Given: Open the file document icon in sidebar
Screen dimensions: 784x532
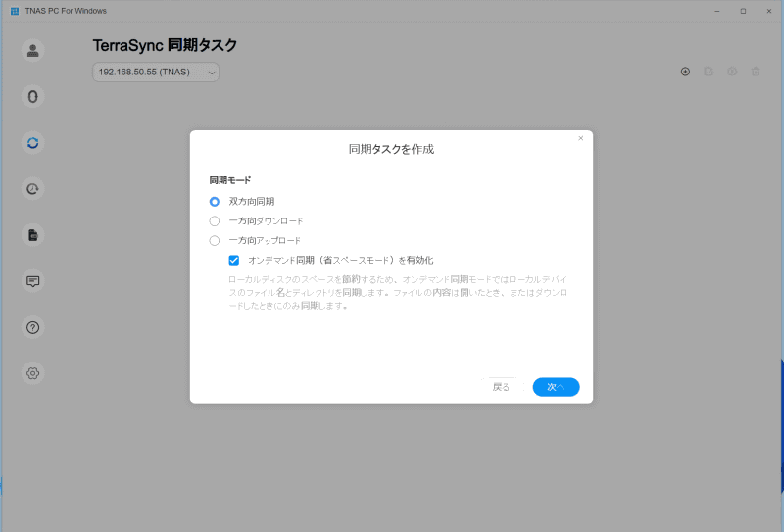Looking at the screenshot, I should pyautogui.click(x=33, y=235).
